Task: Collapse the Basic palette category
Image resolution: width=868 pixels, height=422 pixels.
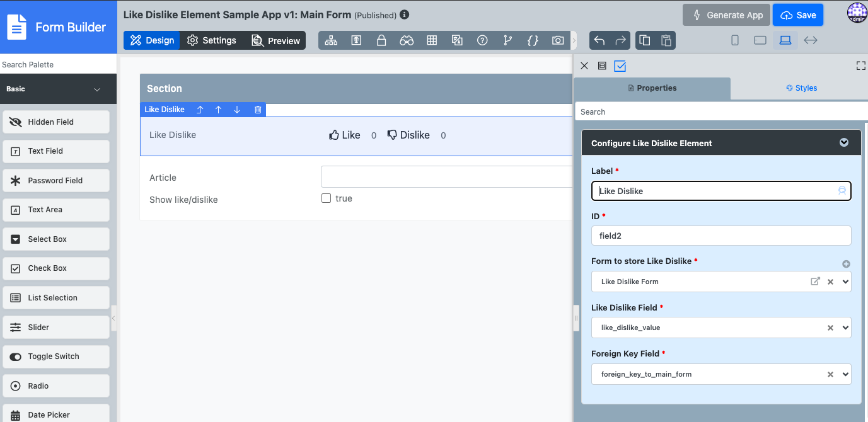Action: tap(97, 89)
